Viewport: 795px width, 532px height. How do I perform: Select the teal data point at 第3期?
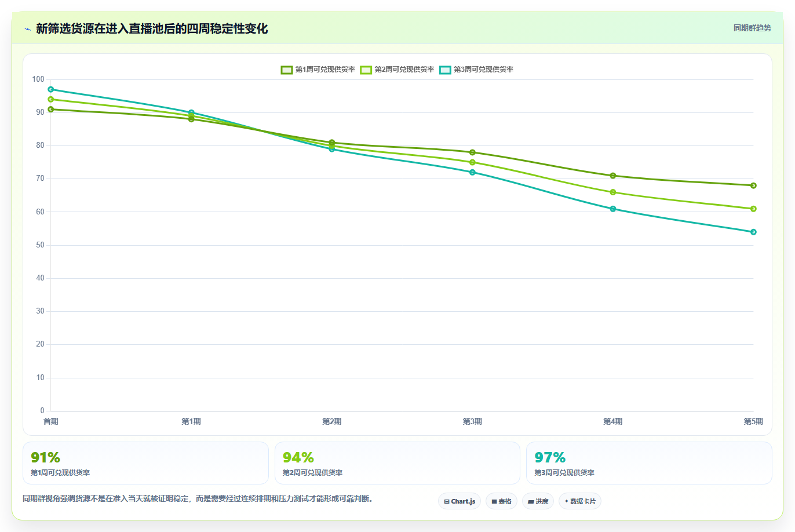pyautogui.click(x=472, y=172)
